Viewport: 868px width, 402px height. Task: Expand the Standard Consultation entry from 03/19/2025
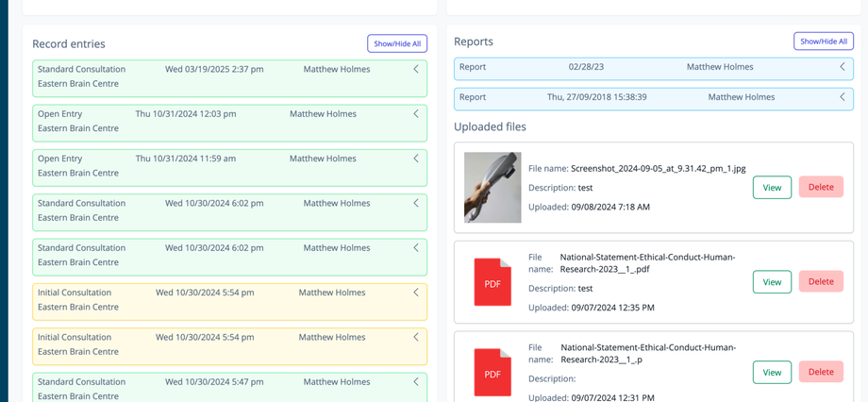click(416, 70)
